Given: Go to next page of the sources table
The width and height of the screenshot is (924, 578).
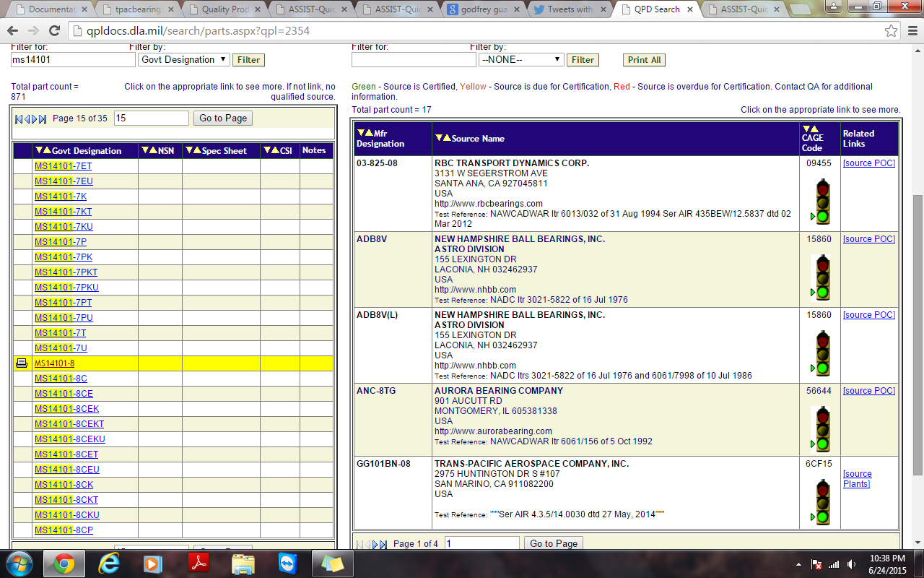Looking at the screenshot, I should [375, 544].
